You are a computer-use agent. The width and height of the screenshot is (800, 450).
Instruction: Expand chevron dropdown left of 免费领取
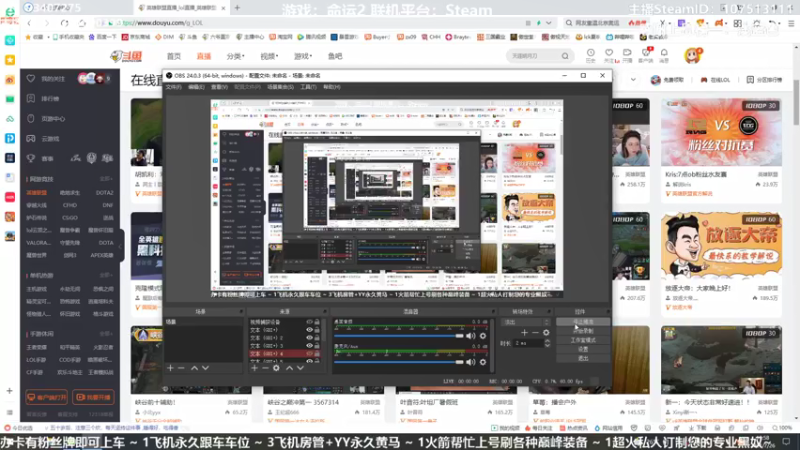tap(633, 80)
